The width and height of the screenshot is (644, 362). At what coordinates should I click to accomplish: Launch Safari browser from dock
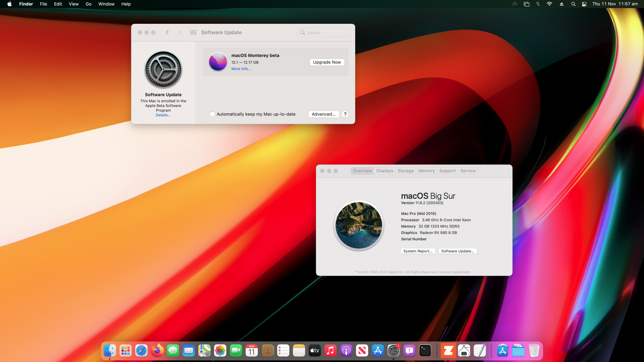point(141,350)
